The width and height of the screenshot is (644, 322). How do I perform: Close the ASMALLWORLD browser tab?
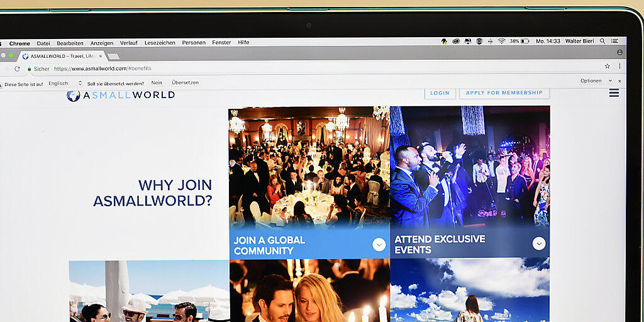pos(101,56)
